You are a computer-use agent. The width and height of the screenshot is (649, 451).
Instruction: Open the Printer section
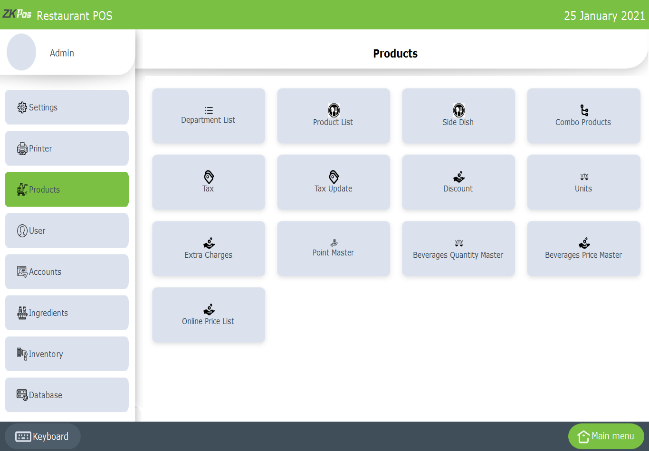tap(67, 148)
